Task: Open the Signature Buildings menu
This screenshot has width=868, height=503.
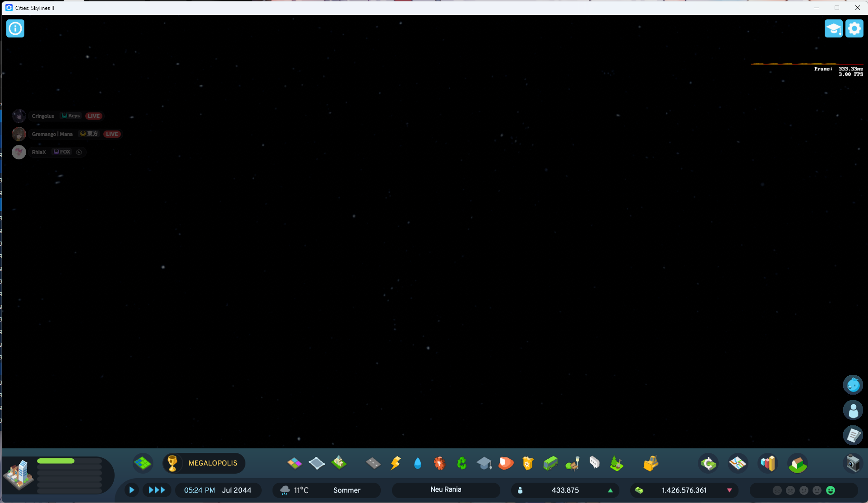Action: (339, 463)
